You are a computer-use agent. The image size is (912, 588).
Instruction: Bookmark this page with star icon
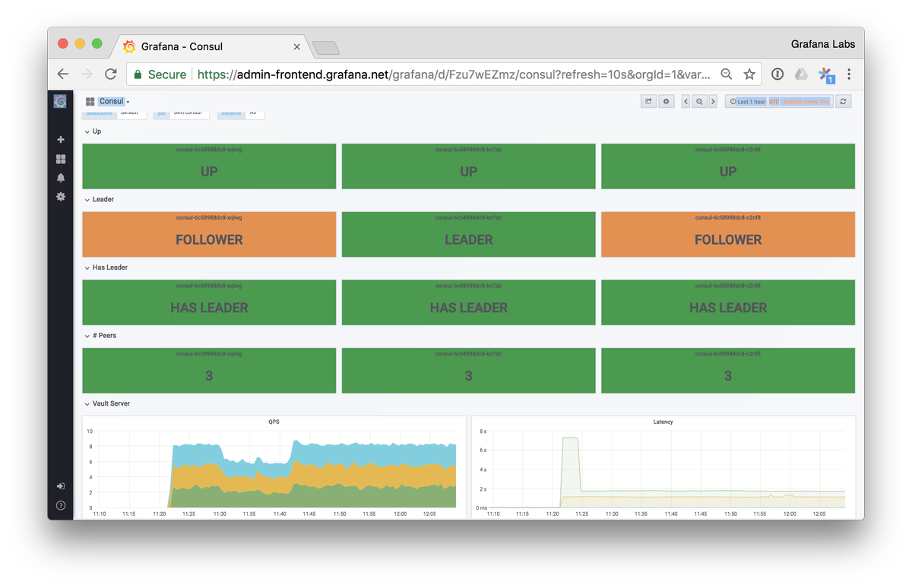[x=749, y=74]
